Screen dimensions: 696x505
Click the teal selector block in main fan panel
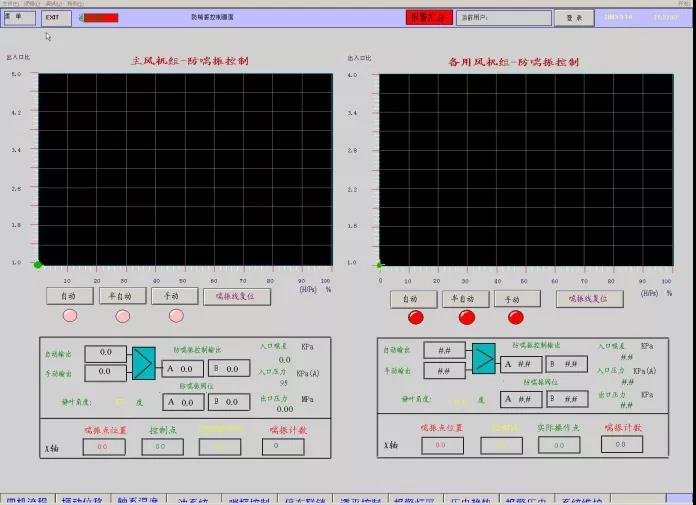[x=144, y=362]
